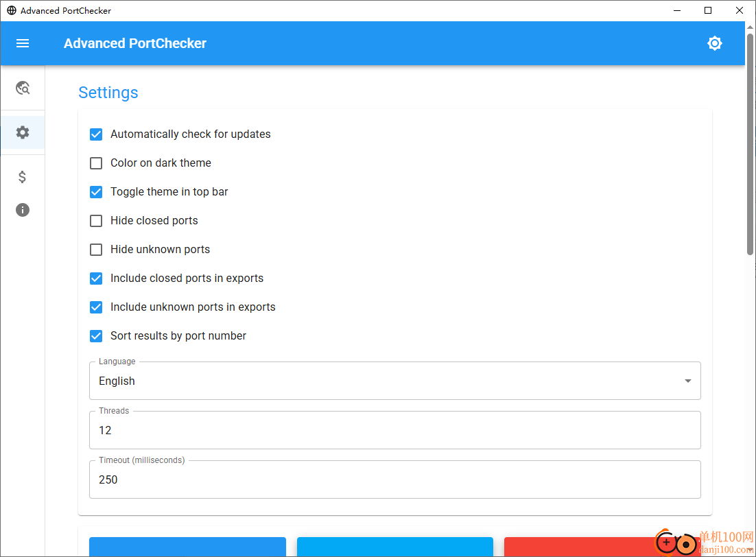Screen dimensions: 756x557
Task: Select the Settings gear in the sidebar
Action: [23, 132]
